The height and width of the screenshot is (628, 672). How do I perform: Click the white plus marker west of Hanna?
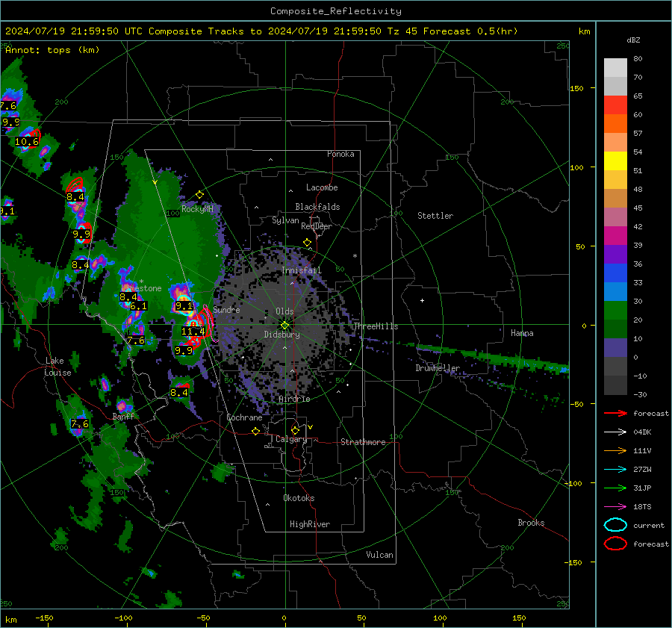tap(422, 300)
